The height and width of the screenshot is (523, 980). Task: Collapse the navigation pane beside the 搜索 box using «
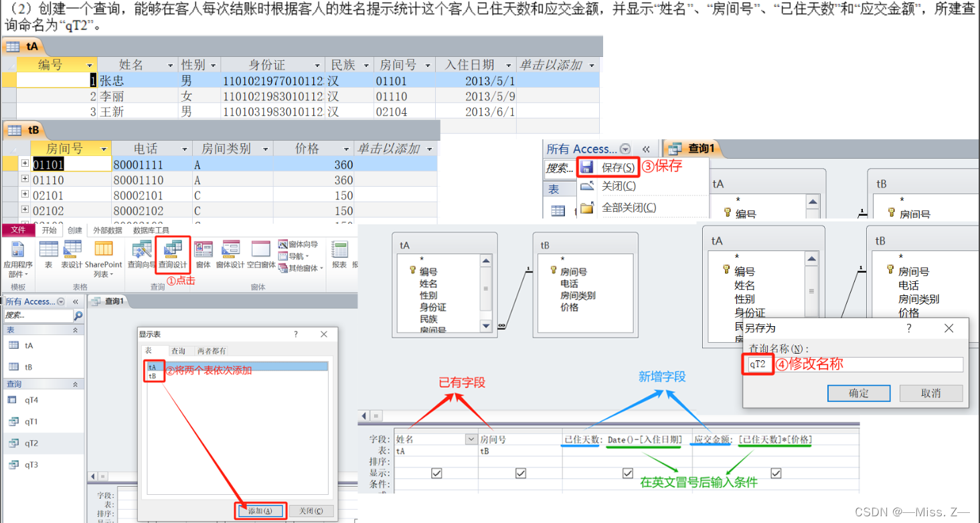pos(75,301)
